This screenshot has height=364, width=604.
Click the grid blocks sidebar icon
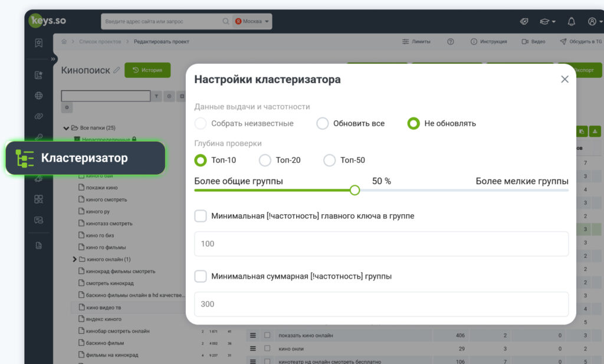tap(38, 199)
